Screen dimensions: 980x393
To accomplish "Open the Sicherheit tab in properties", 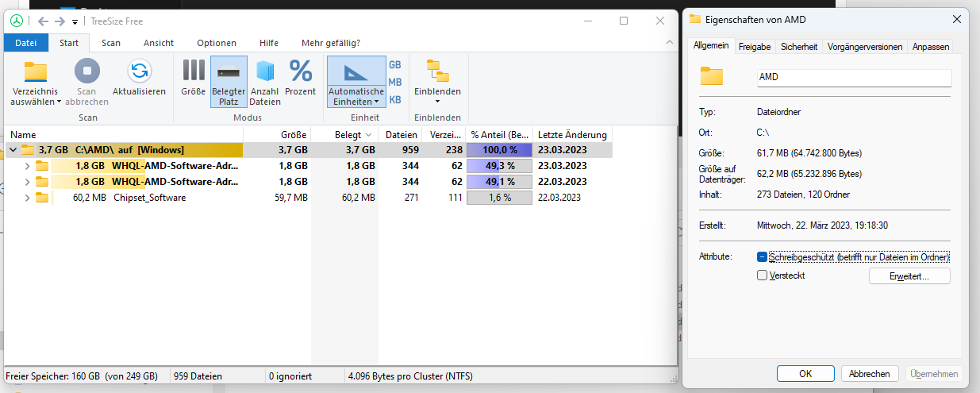I will tap(799, 47).
